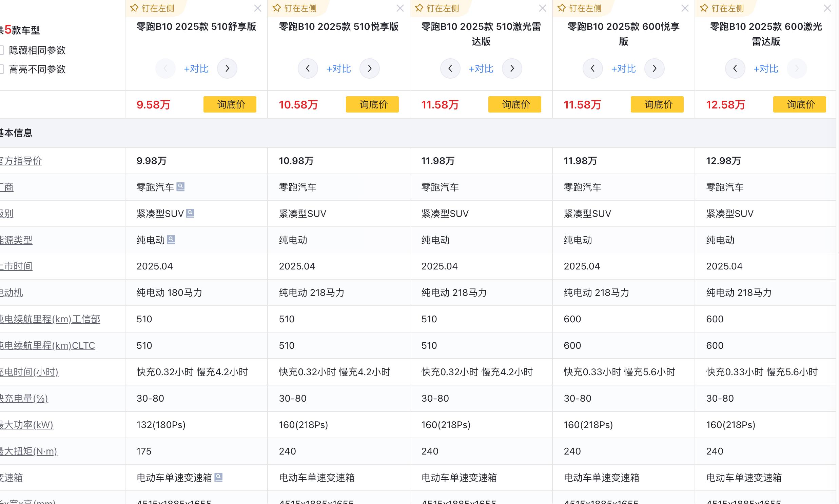Click info icon beside 电动车单速变速箱
Image resolution: width=839 pixels, height=504 pixels.
click(x=218, y=477)
